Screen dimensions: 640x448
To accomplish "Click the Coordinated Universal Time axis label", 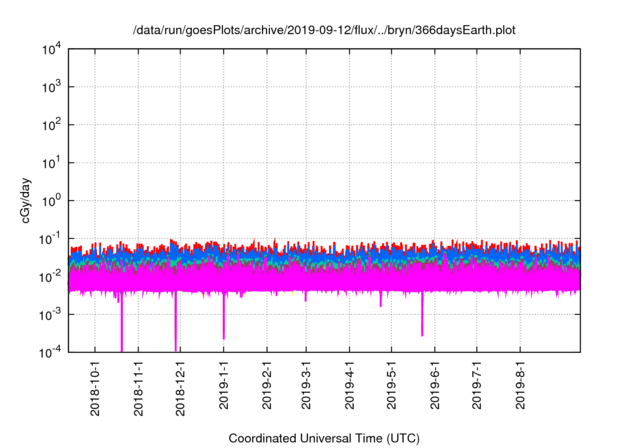I will [x=324, y=438].
